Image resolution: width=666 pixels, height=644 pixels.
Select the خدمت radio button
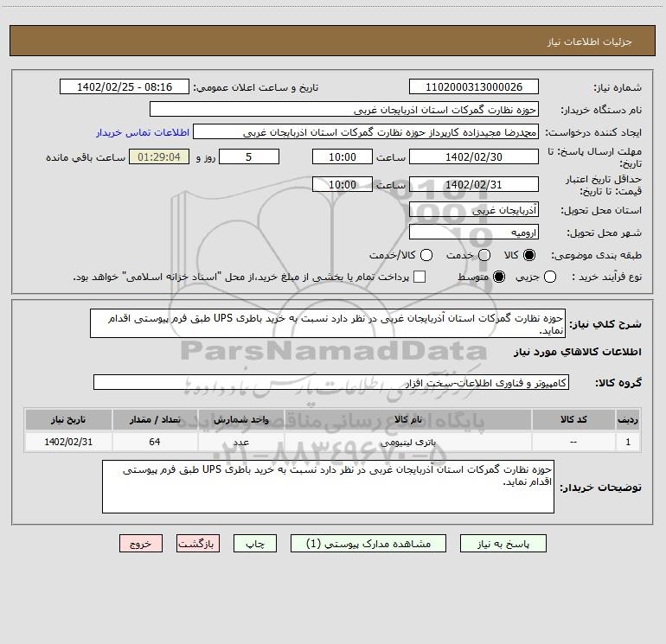click(484, 255)
